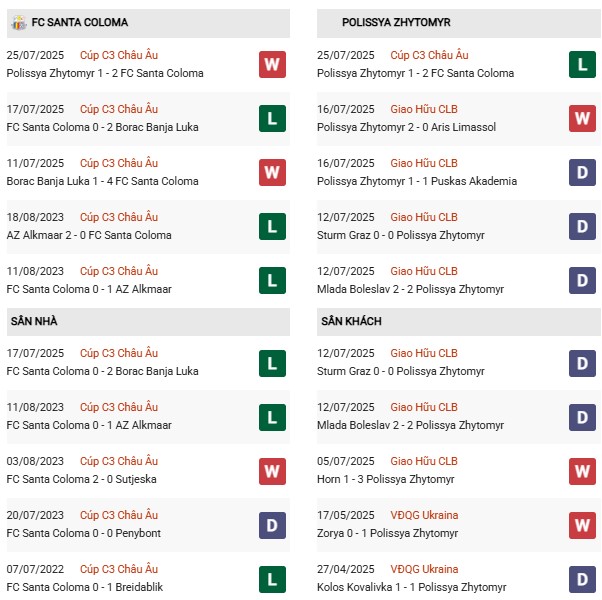Click the W badge for Borac Banja Luka 1-4 match
The image size is (602, 600).
pyautogui.click(x=272, y=173)
